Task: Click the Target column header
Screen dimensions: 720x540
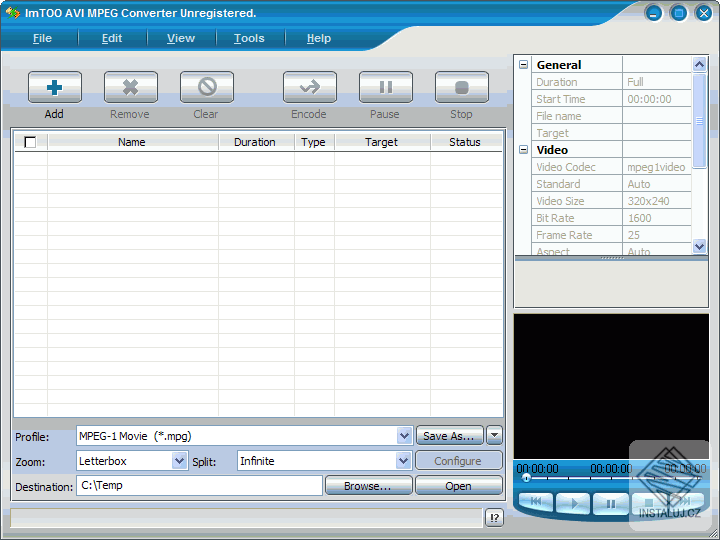Action: [382, 142]
